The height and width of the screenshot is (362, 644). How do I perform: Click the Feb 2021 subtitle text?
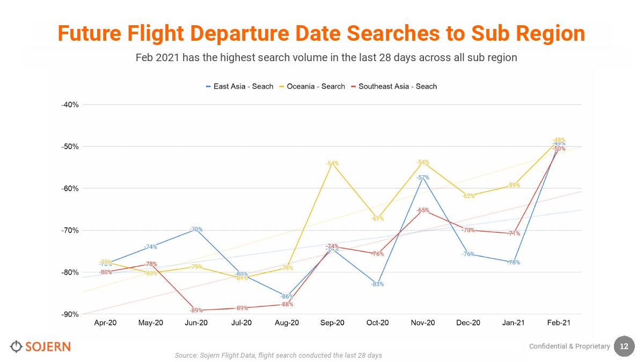(326, 57)
